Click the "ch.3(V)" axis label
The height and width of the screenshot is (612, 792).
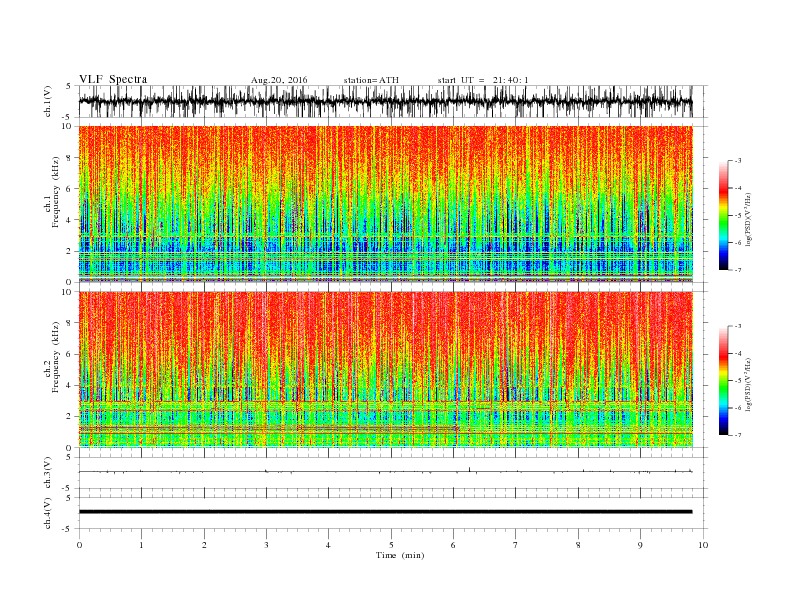[x=48, y=473]
